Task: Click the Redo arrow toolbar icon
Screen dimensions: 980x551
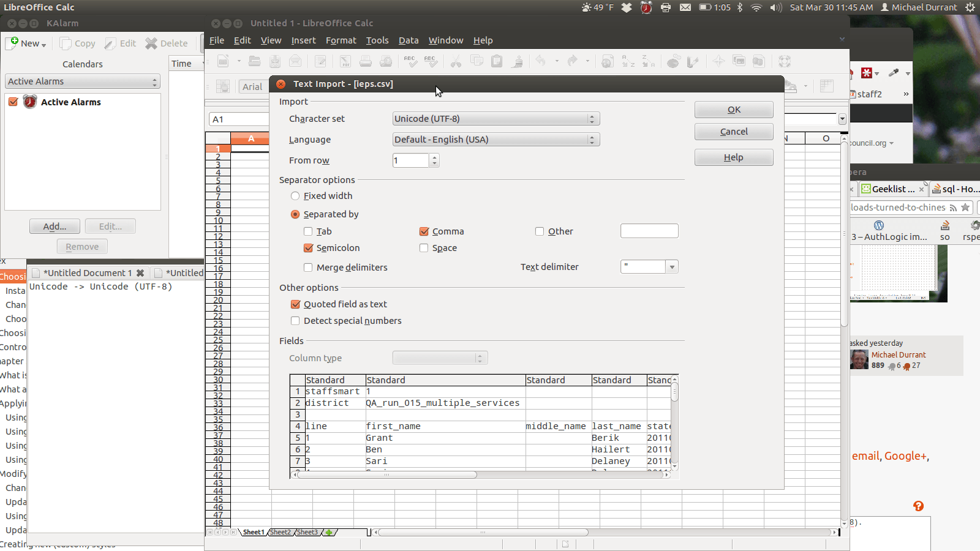Action: click(572, 61)
